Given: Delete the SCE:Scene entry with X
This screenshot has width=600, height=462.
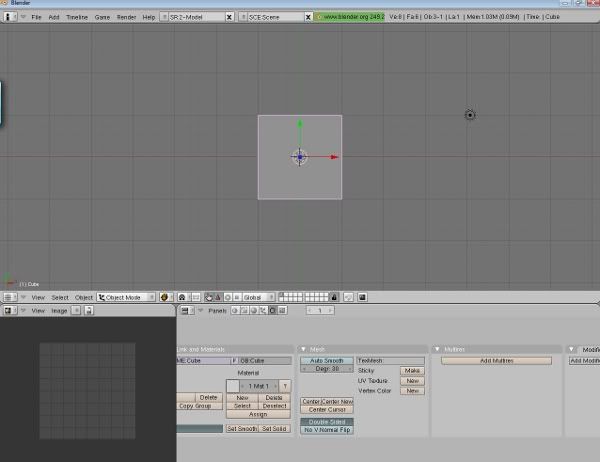Looking at the screenshot, I should pos(308,17).
